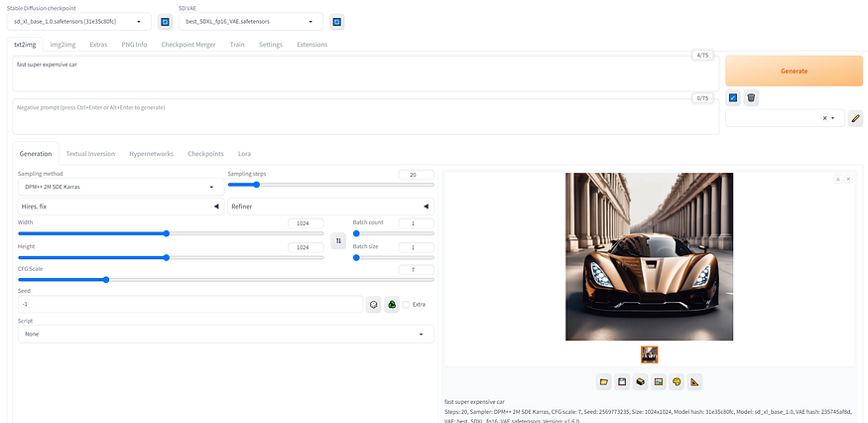Open the style editor pencil icon

855,118
